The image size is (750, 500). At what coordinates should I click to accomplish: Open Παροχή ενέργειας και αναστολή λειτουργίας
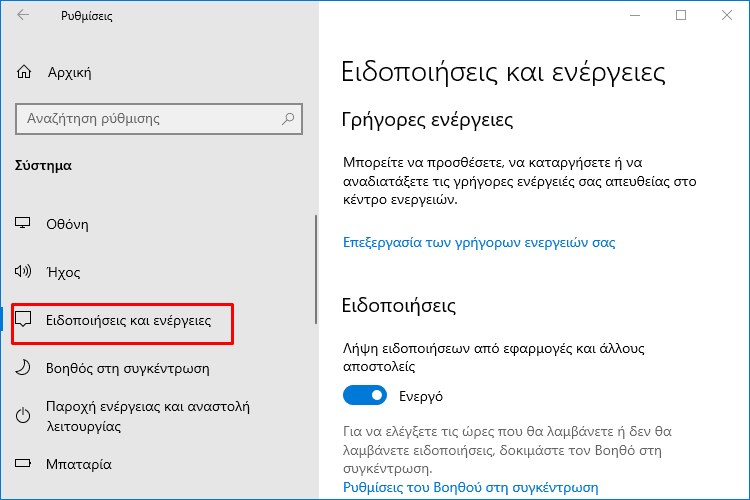[x=148, y=416]
